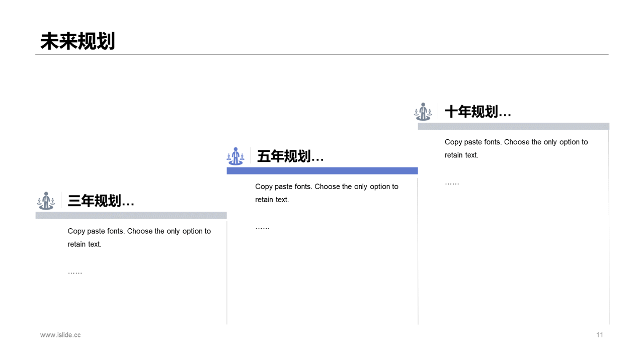Click the person icon beside 三年规划
This screenshot has height=362, width=644.
[x=46, y=201]
